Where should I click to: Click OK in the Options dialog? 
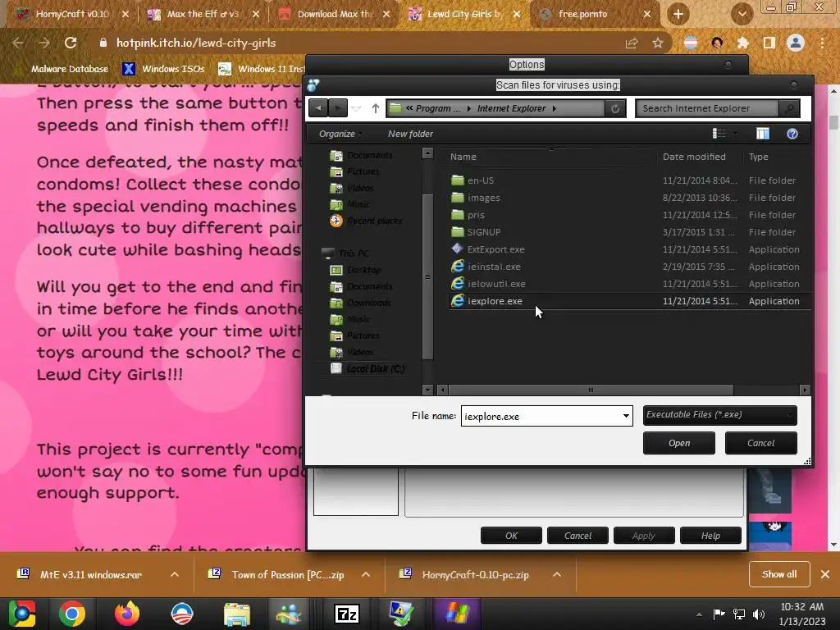click(x=511, y=536)
